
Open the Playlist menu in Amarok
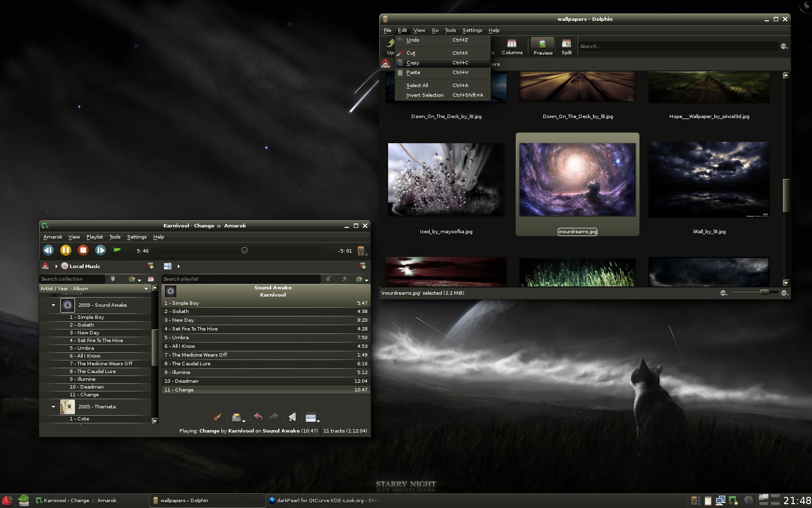tap(95, 237)
